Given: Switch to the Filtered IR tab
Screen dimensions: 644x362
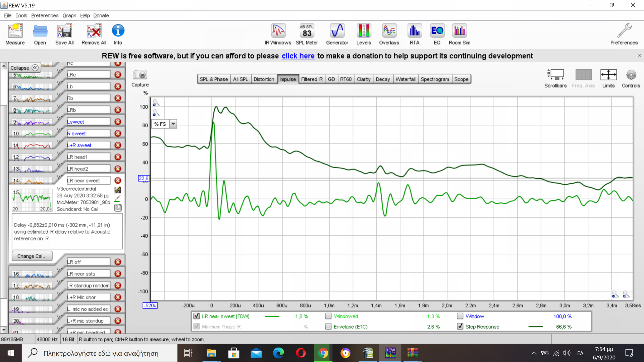Looking at the screenshot, I should 312,79.
